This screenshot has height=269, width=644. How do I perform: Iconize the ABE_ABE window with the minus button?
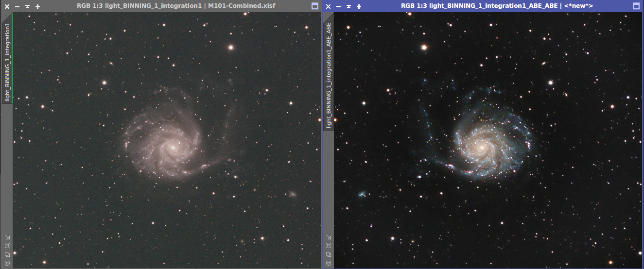[338, 6]
